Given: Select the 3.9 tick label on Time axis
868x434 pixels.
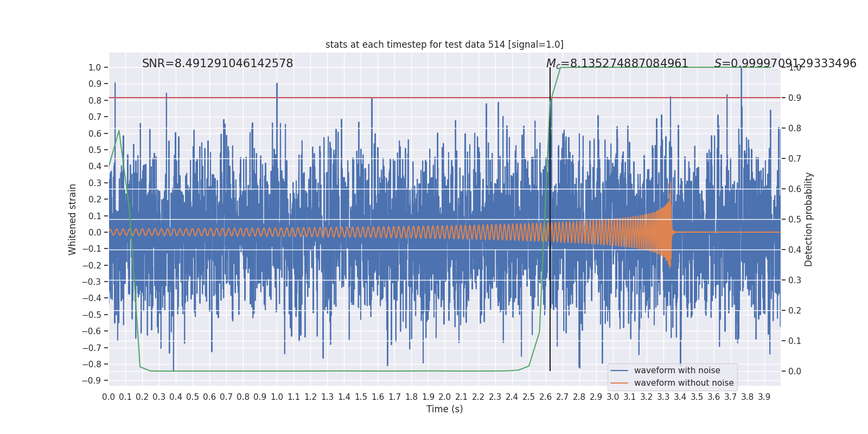Looking at the screenshot, I should pos(764,397).
